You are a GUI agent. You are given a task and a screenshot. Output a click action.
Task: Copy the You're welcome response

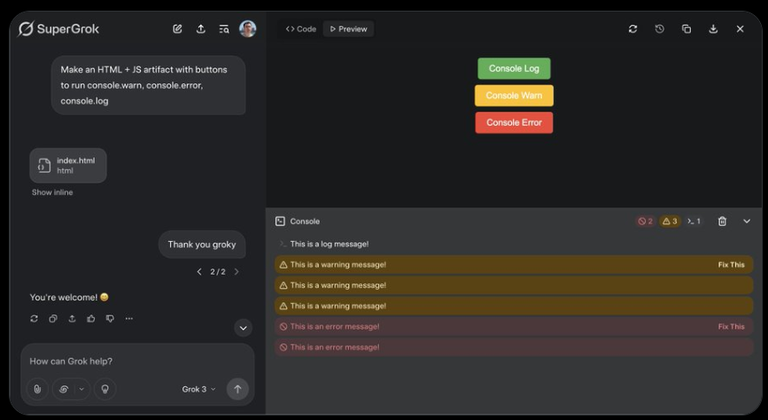53,319
